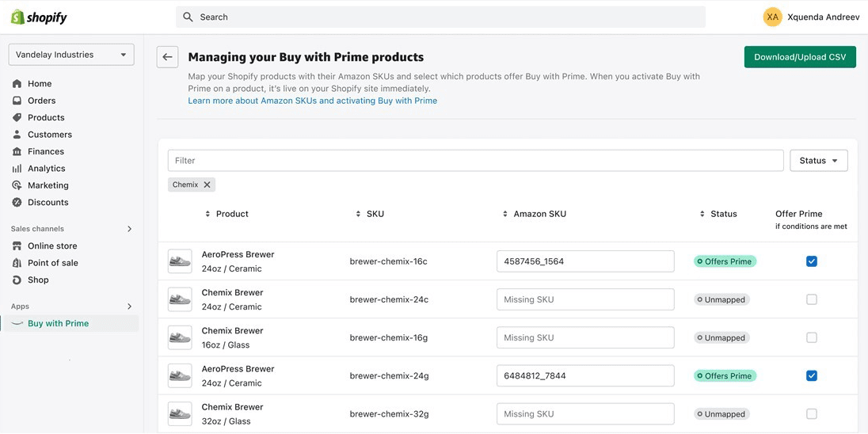Open the XA user avatar
The image size is (868, 434).
(772, 17)
